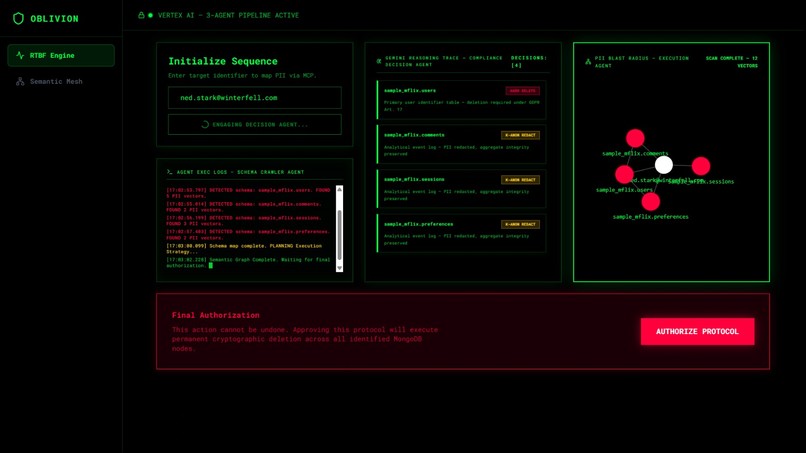The width and height of the screenshot is (806, 453).
Task: Click the Initialize Sequence heading
Action: point(223,61)
